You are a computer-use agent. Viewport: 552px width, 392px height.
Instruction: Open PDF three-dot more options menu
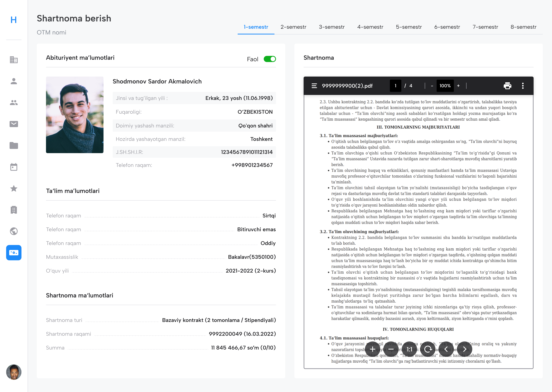(x=523, y=86)
